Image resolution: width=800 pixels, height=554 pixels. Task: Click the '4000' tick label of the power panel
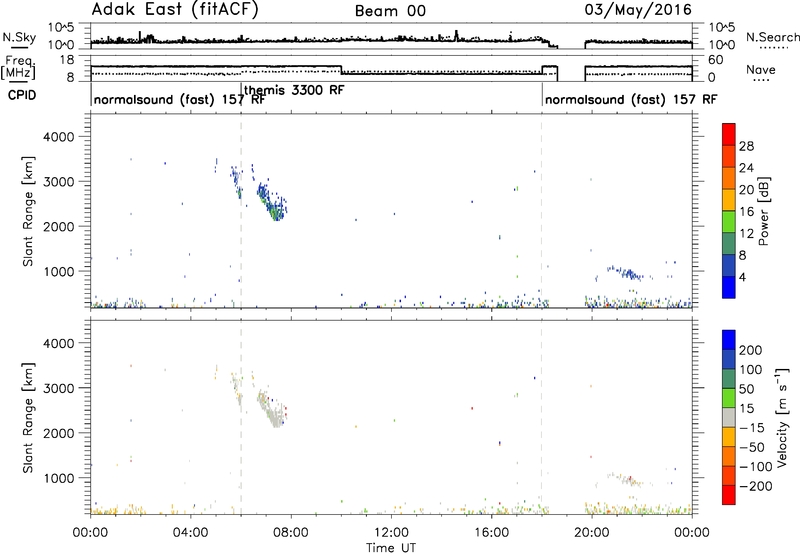(x=58, y=137)
